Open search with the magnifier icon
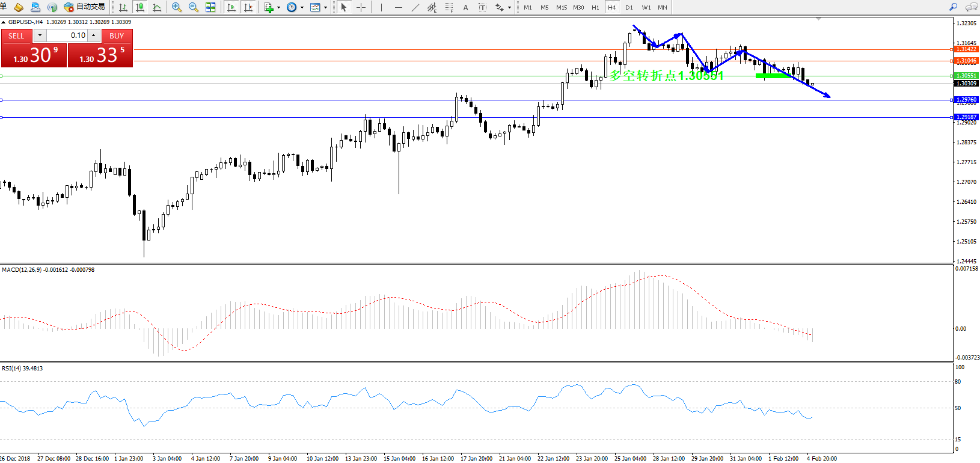This screenshot has width=980, height=463. coord(953,7)
